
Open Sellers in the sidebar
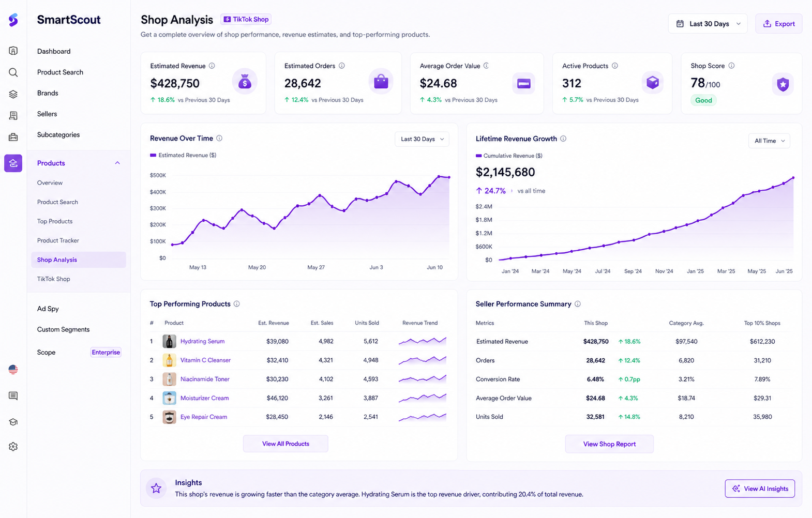tap(47, 114)
